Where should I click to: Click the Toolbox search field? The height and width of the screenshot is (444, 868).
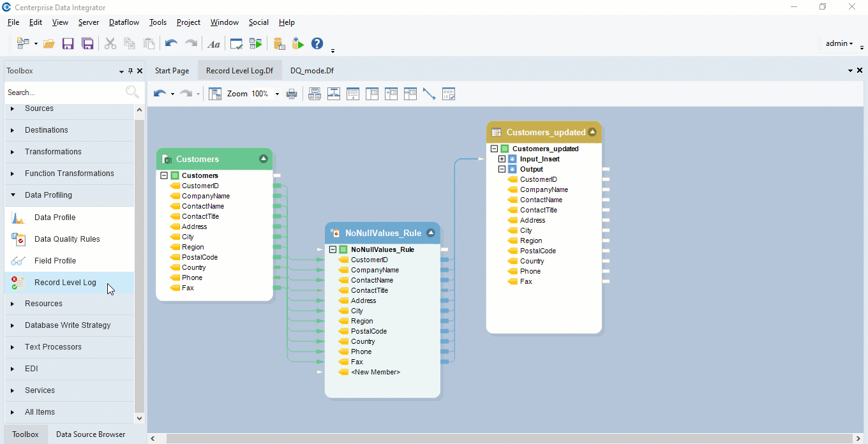pos(64,93)
